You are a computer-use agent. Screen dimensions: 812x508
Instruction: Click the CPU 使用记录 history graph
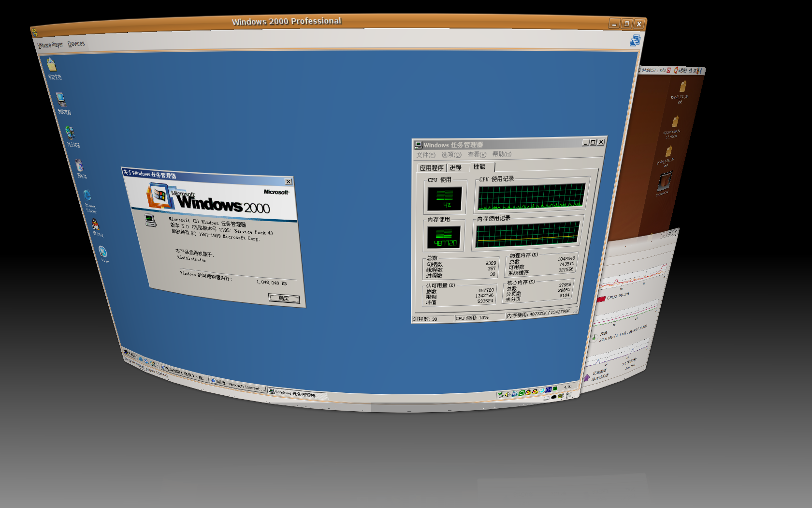[531, 196]
